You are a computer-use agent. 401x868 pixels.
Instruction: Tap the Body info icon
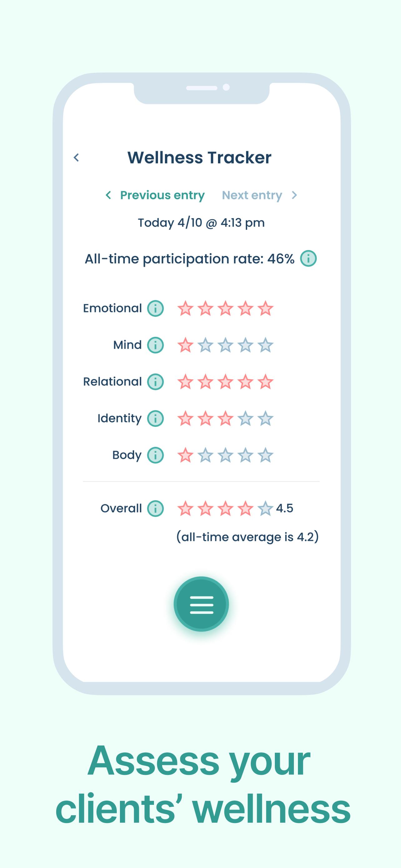tap(155, 455)
